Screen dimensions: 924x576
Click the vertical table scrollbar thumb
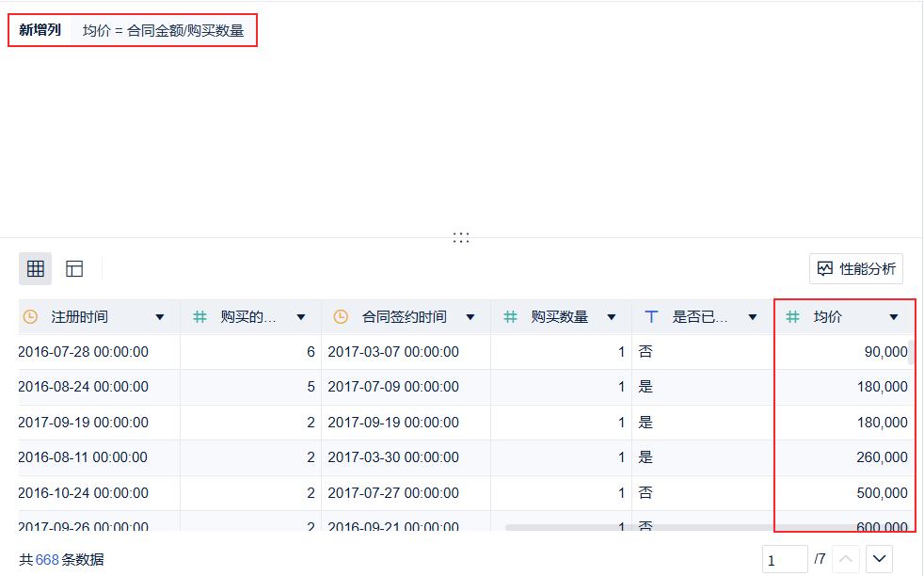[x=911, y=352]
